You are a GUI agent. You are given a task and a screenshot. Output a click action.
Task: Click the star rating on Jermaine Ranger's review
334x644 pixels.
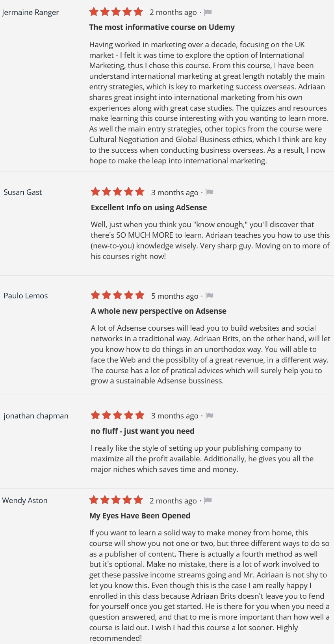click(x=116, y=12)
